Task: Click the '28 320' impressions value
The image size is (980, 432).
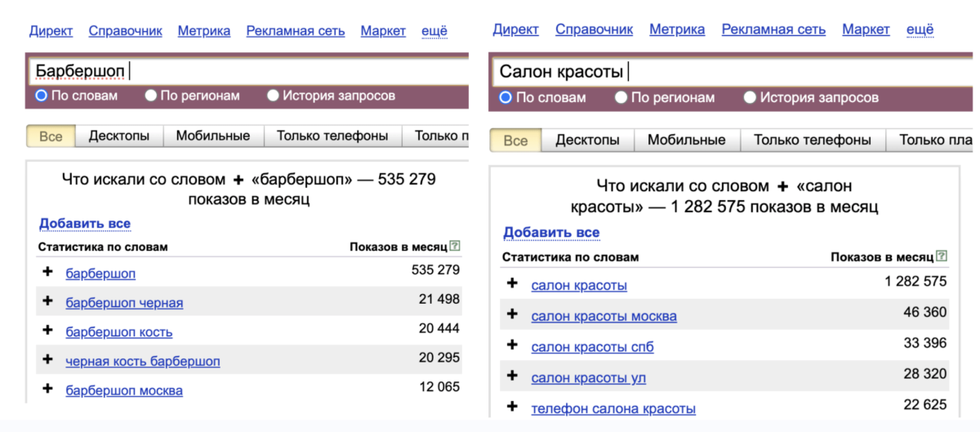Action: pyautogui.click(x=924, y=374)
